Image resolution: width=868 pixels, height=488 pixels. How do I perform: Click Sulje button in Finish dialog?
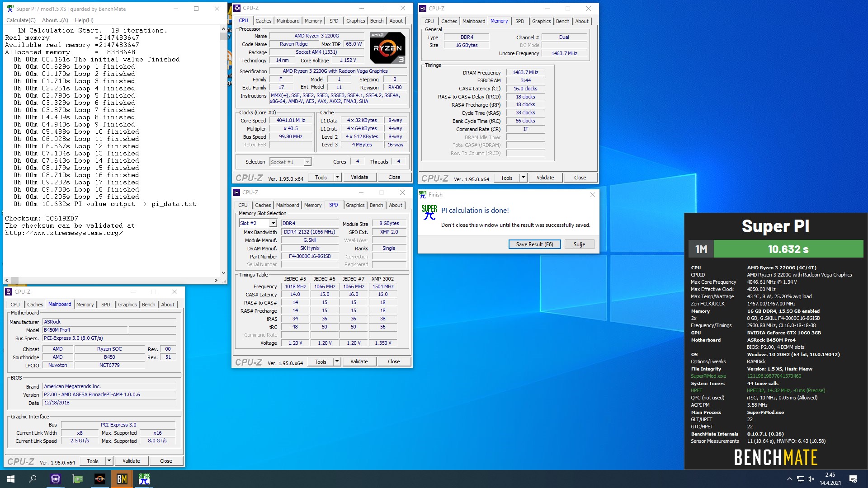(579, 244)
